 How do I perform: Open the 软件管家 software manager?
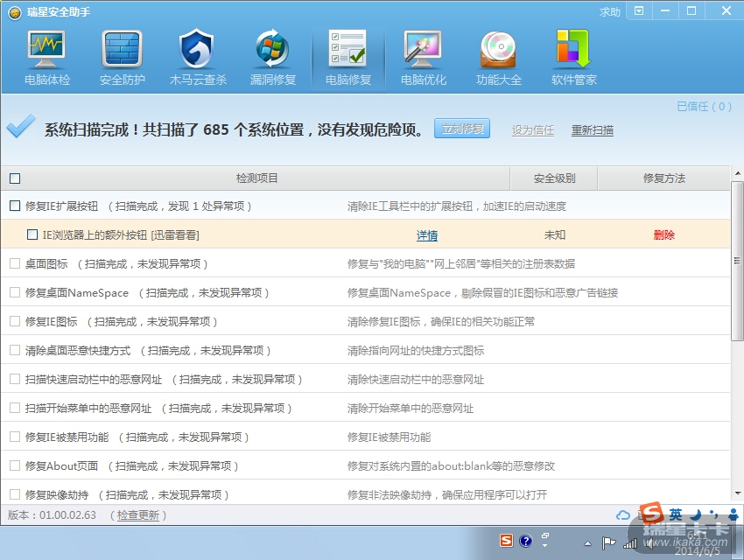[574, 58]
